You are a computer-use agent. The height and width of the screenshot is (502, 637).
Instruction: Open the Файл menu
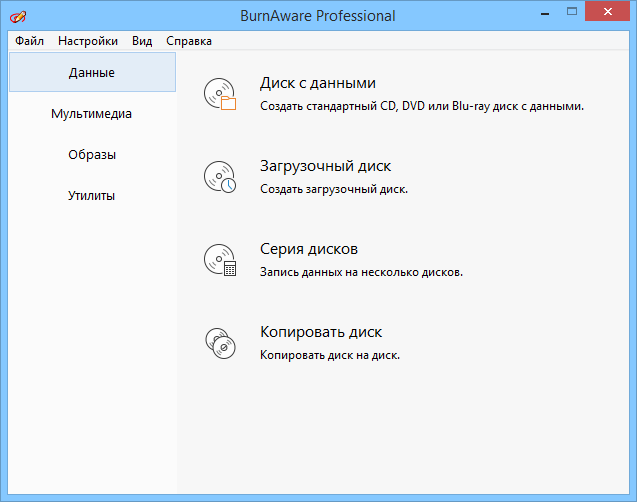click(29, 41)
